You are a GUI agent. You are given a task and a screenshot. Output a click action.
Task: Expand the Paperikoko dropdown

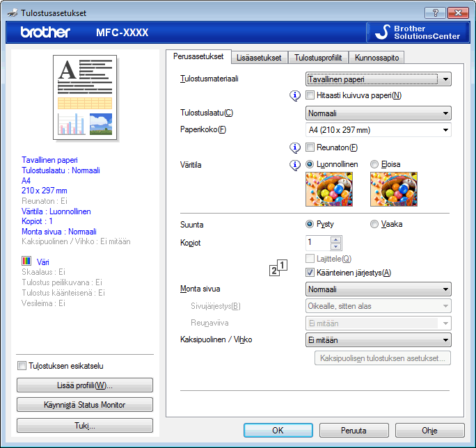379,130
